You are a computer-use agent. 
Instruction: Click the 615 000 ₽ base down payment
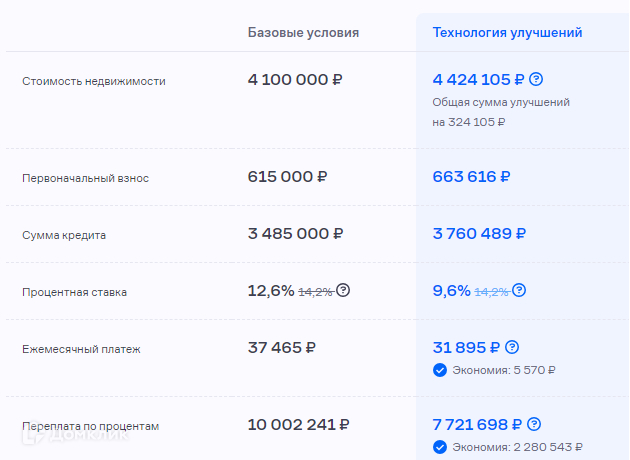[287, 177]
